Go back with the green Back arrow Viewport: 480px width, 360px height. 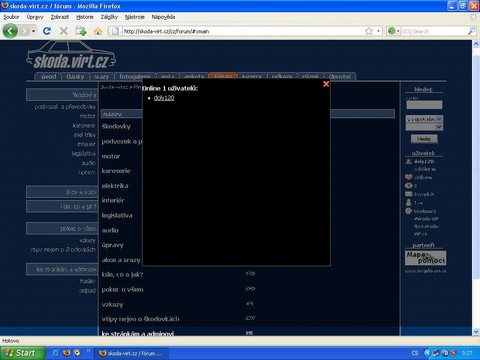click(x=10, y=31)
